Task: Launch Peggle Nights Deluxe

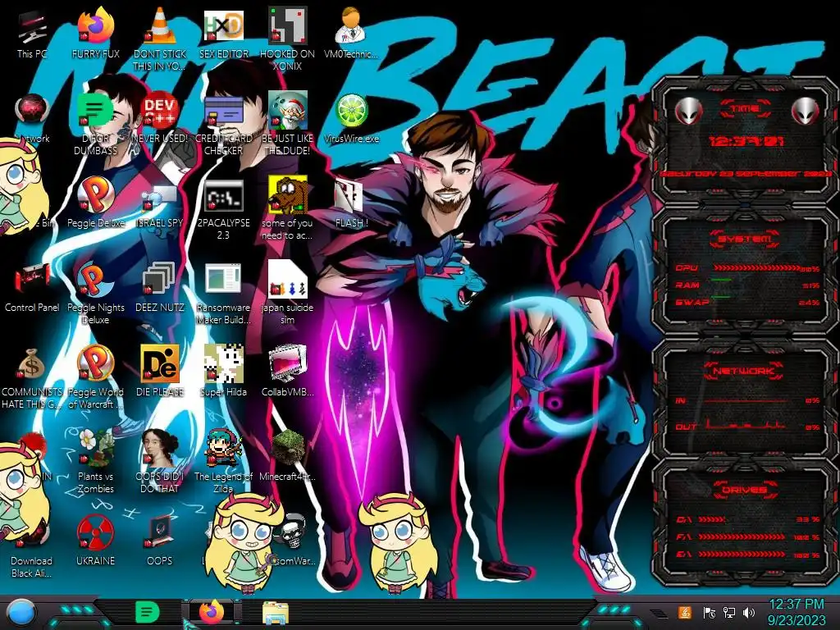Action: tap(95, 280)
